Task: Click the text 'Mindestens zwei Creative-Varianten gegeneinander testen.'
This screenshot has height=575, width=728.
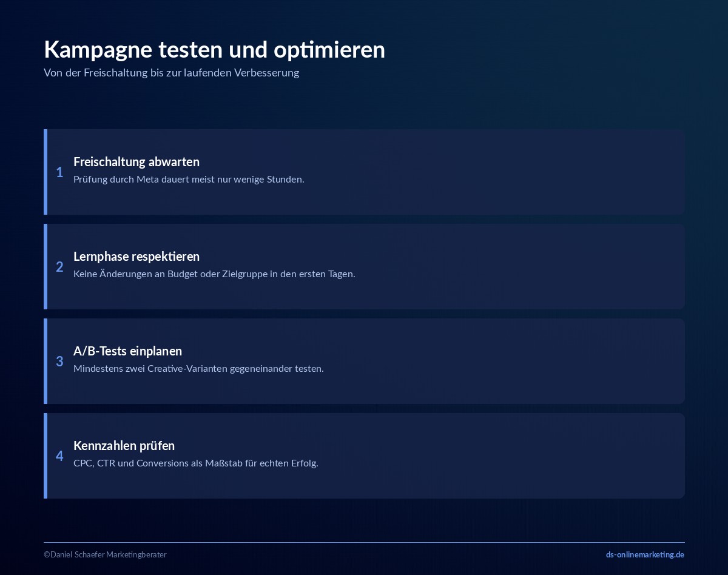Action: tap(198, 369)
